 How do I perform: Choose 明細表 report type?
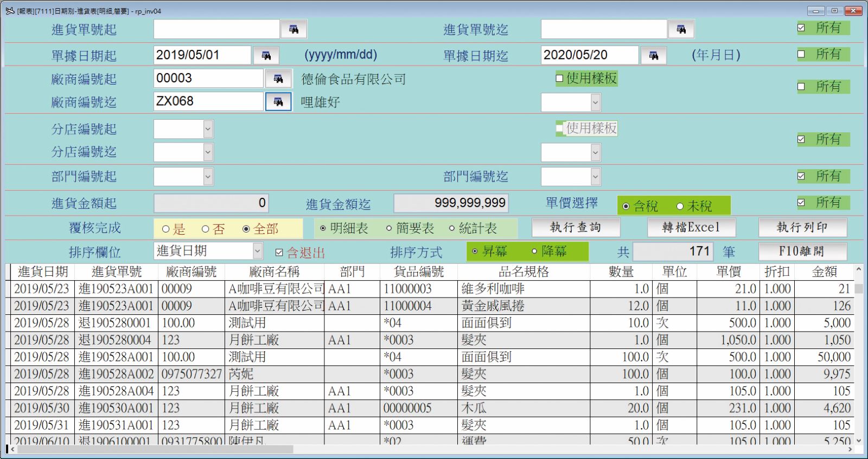click(323, 229)
